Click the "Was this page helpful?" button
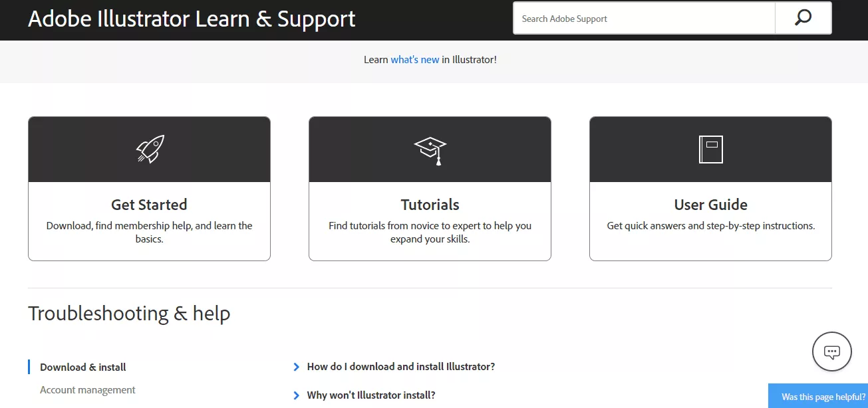 point(818,396)
